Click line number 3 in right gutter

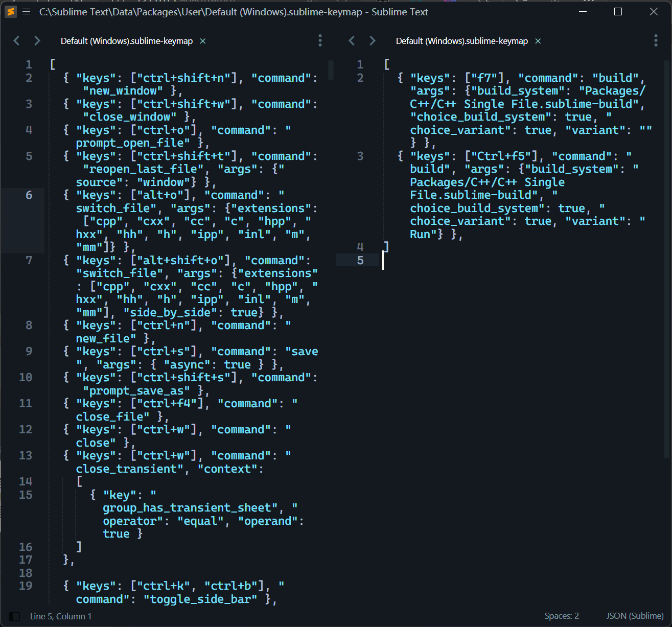coord(360,156)
